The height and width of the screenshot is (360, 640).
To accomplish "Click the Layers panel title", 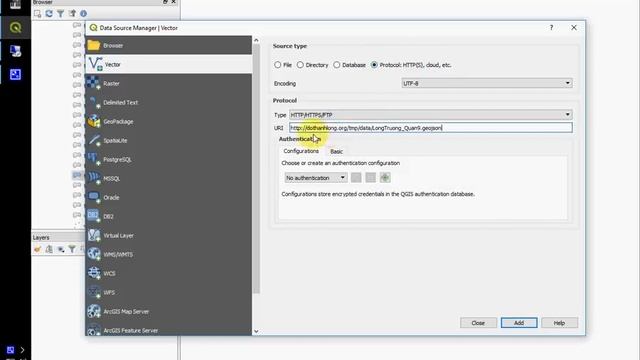I will [41, 238].
